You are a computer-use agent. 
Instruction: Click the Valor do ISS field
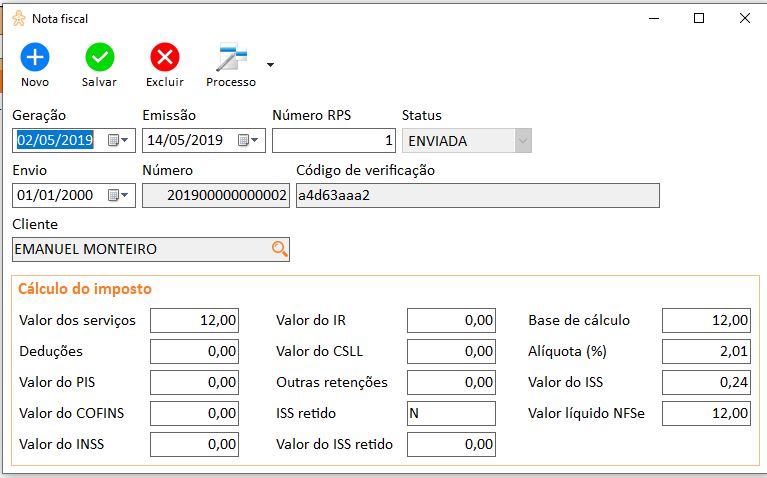coord(706,382)
